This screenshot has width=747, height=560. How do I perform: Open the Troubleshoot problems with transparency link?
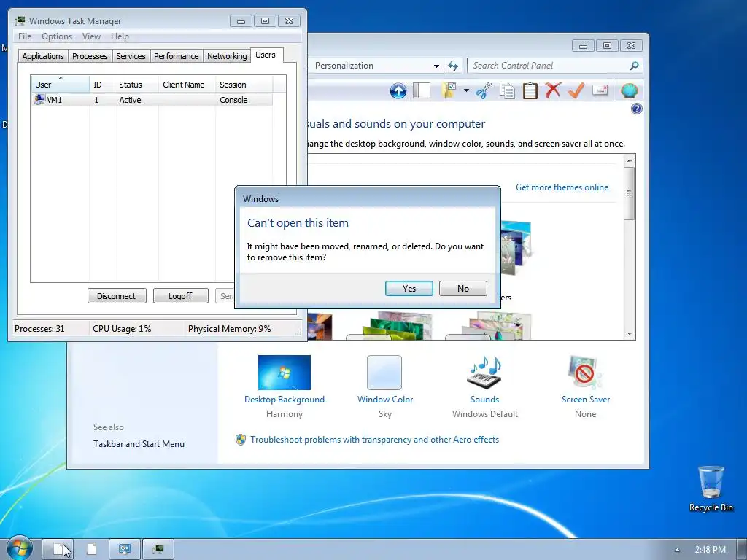[374, 440]
